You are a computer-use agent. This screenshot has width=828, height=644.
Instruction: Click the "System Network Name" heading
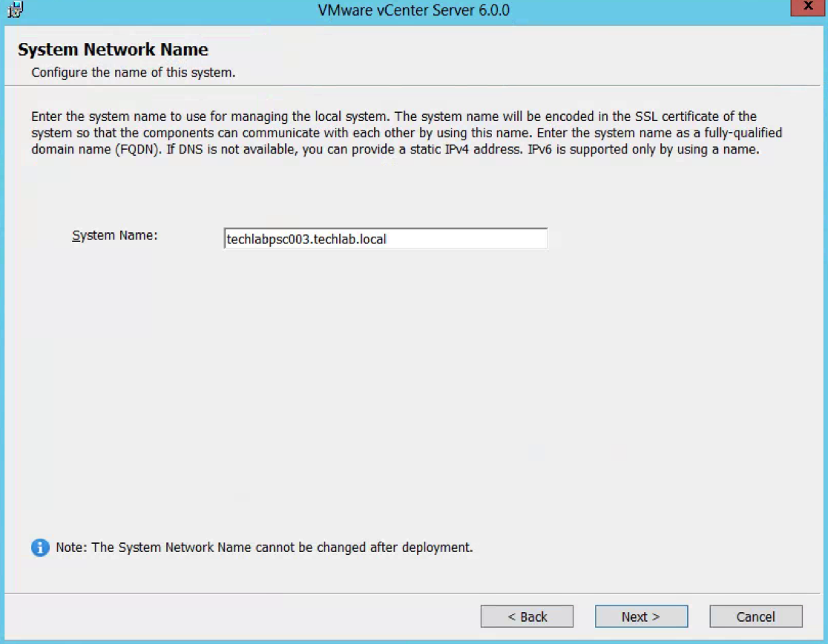(113, 49)
